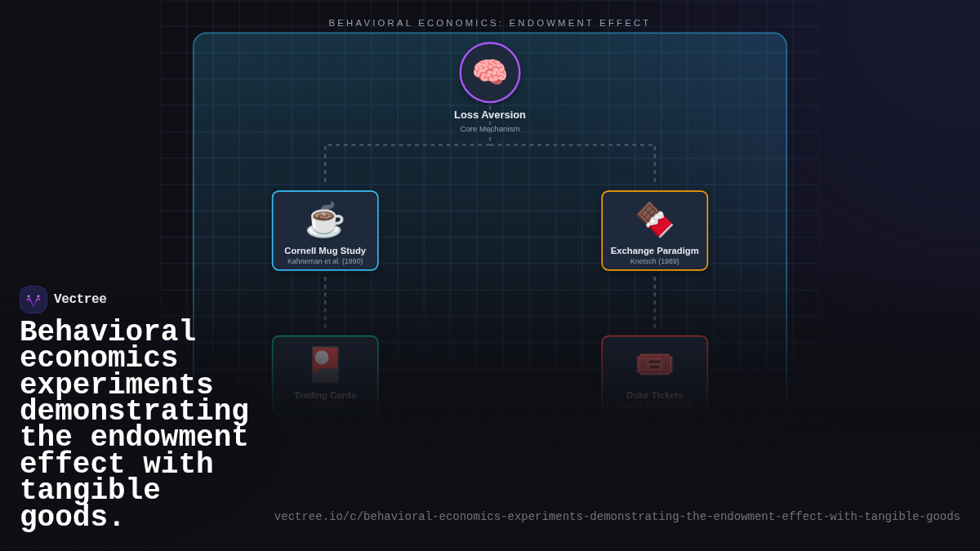The width and height of the screenshot is (980, 551).
Task: Select the Trading Cards label
Action: pos(325,395)
